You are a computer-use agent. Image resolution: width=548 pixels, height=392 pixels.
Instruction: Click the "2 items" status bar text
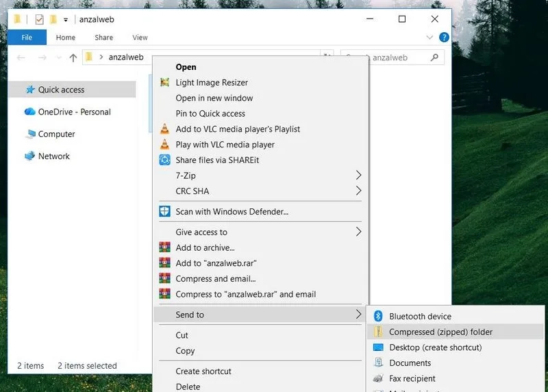(x=31, y=366)
